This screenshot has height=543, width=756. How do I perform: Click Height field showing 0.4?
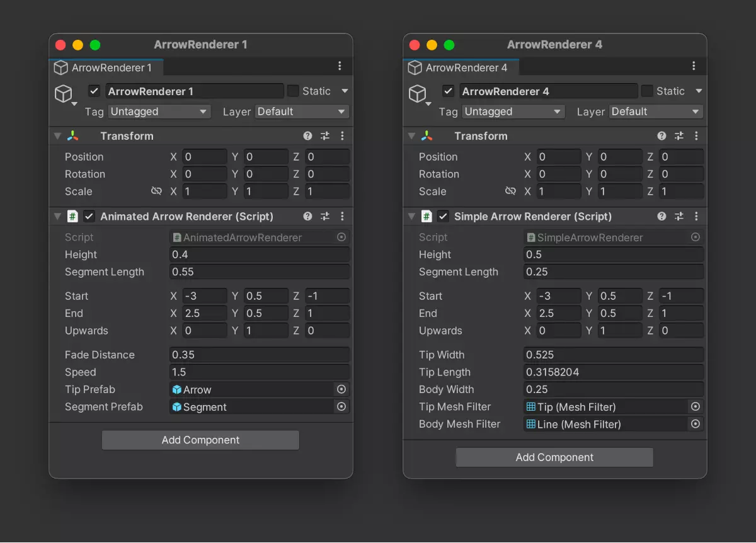260,254
